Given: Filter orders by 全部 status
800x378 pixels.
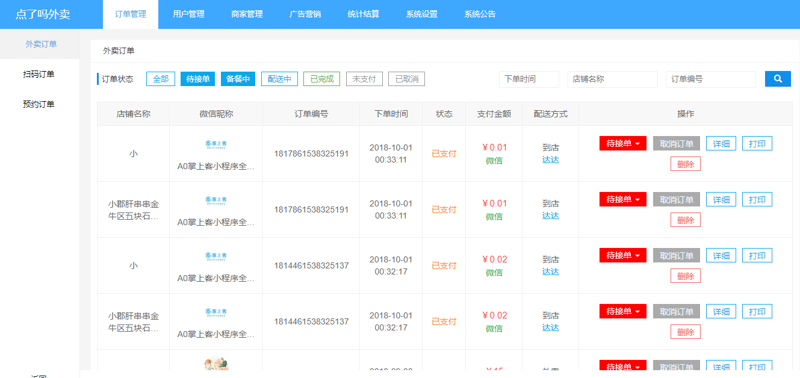Looking at the screenshot, I should [160, 79].
